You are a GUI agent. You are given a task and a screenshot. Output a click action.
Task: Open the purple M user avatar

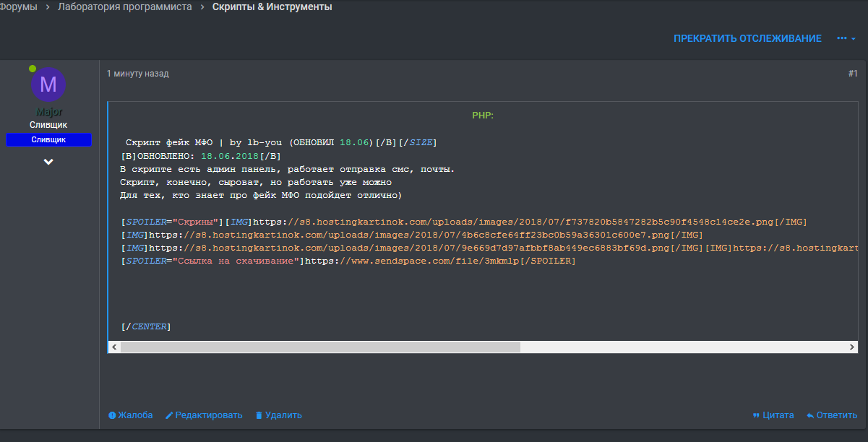48,84
